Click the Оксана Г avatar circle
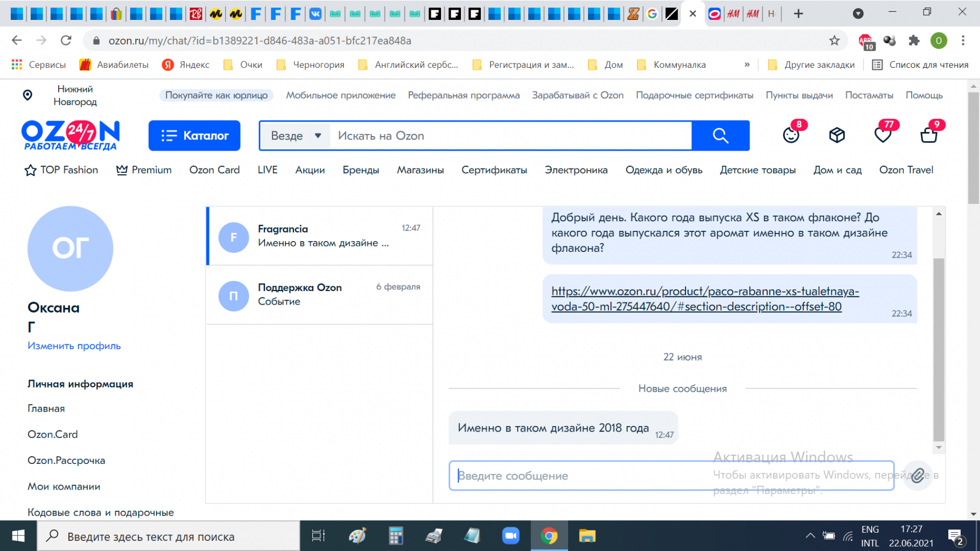This screenshot has width=980, height=551. tap(71, 249)
